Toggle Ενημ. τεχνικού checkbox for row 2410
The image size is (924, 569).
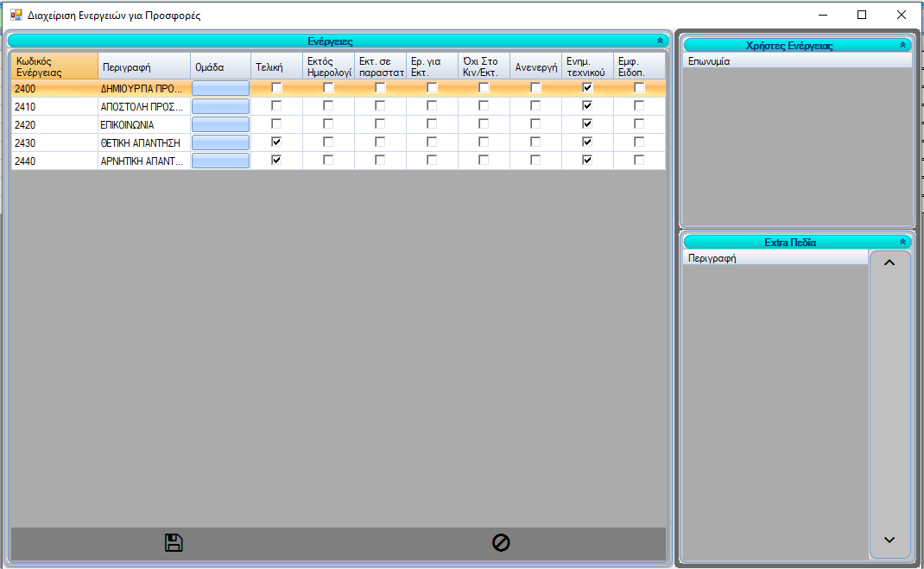click(x=587, y=105)
